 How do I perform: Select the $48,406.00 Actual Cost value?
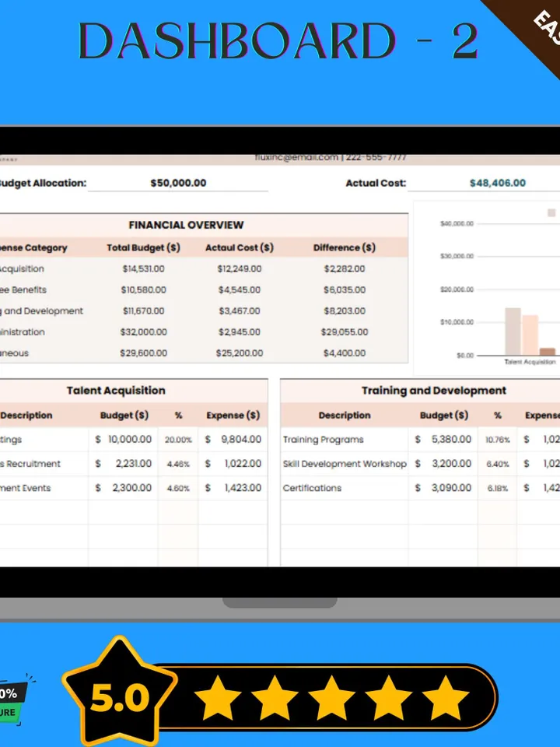pyautogui.click(x=498, y=183)
